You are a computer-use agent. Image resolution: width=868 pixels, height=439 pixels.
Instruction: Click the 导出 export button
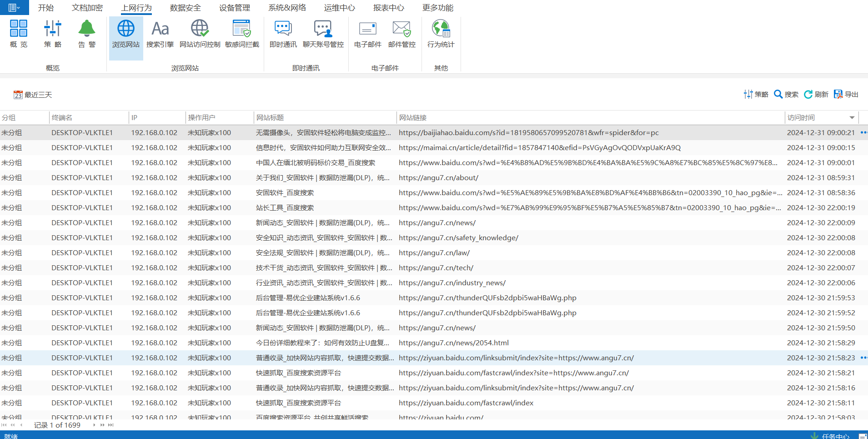click(846, 94)
